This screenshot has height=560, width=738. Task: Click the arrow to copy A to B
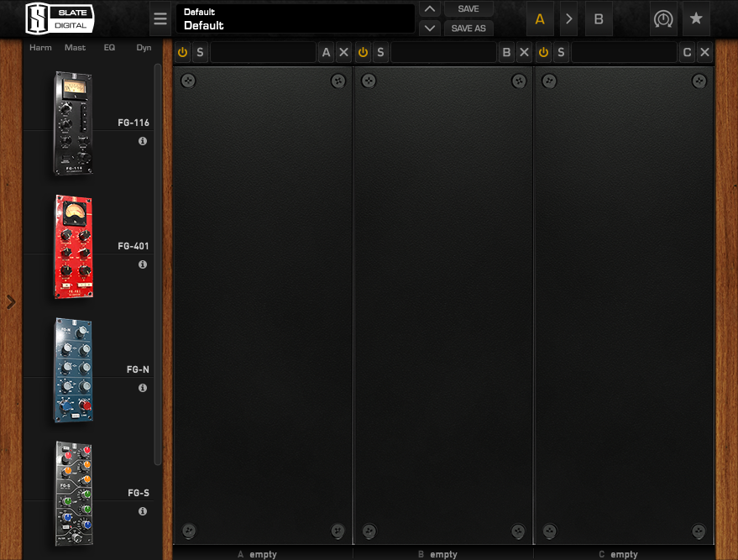(x=569, y=18)
